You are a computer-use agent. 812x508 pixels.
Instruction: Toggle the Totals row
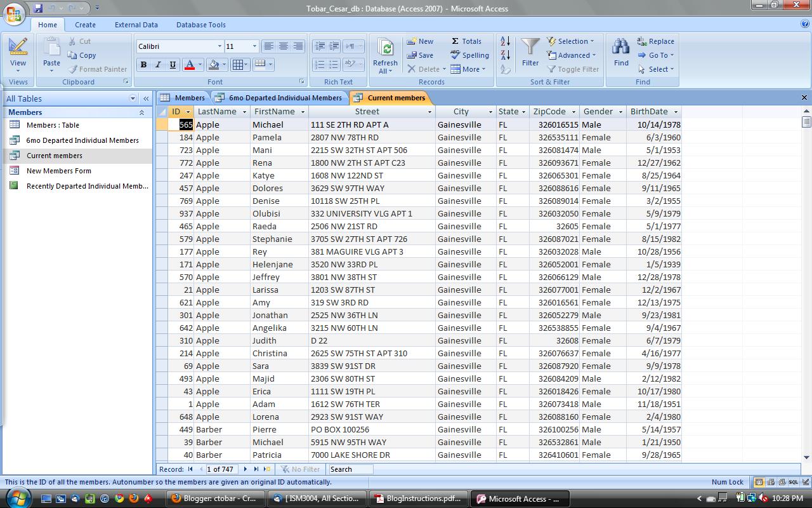click(x=466, y=41)
